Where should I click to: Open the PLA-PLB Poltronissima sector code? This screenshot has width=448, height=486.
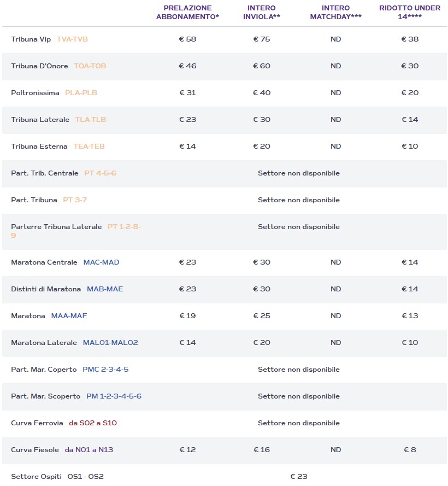81,93
